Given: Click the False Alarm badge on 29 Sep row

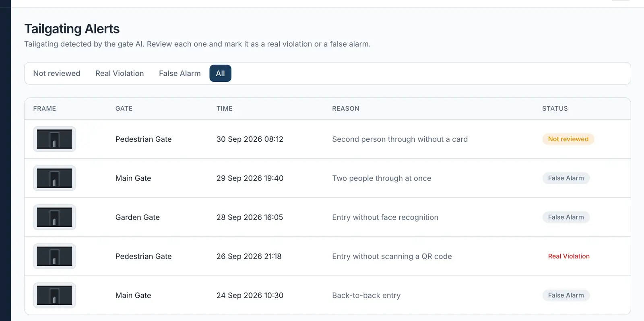Looking at the screenshot, I should (566, 178).
